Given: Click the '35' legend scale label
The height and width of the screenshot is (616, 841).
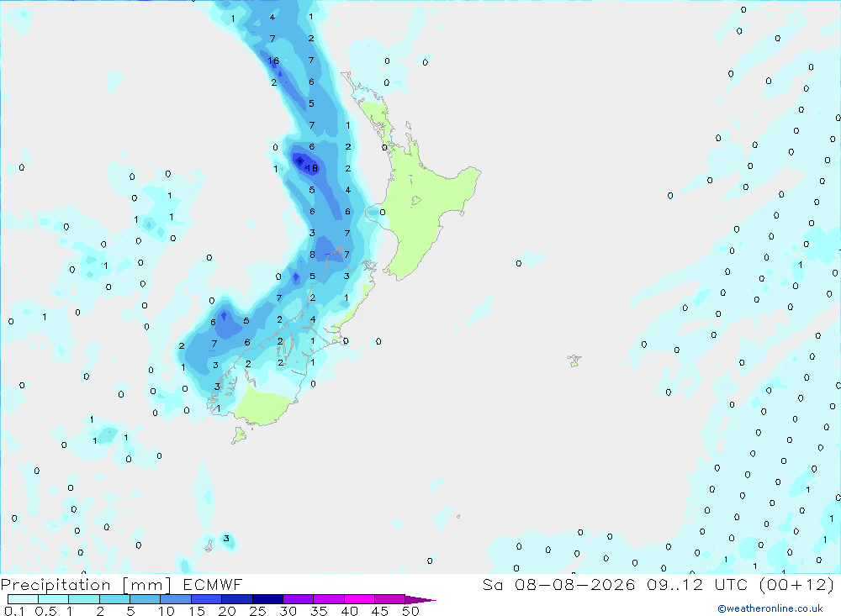Looking at the screenshot, I should 319,611.
